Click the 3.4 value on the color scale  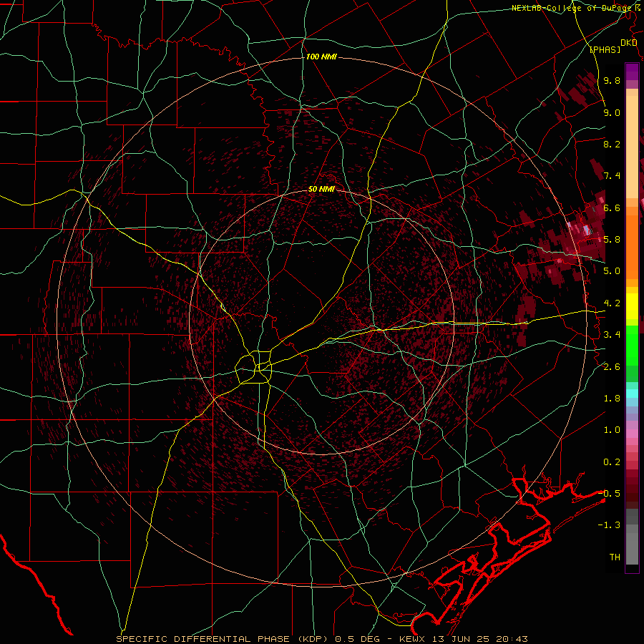(x=612, y=335)
